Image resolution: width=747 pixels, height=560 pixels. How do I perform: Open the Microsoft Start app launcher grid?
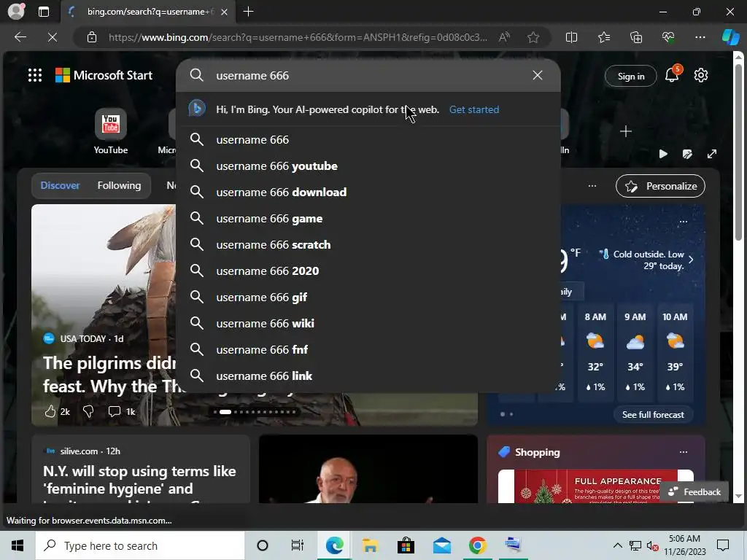tap(35, 75)
